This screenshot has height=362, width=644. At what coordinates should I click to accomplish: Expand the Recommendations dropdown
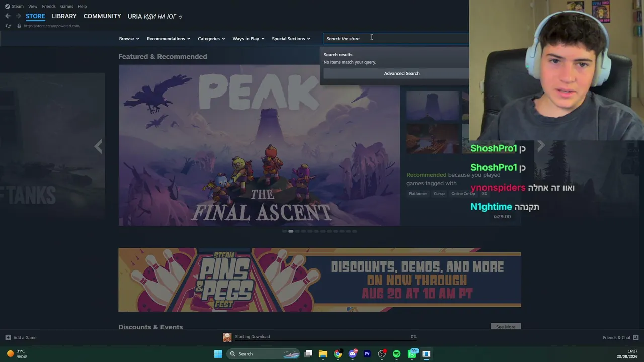click(x=169, y=39)
